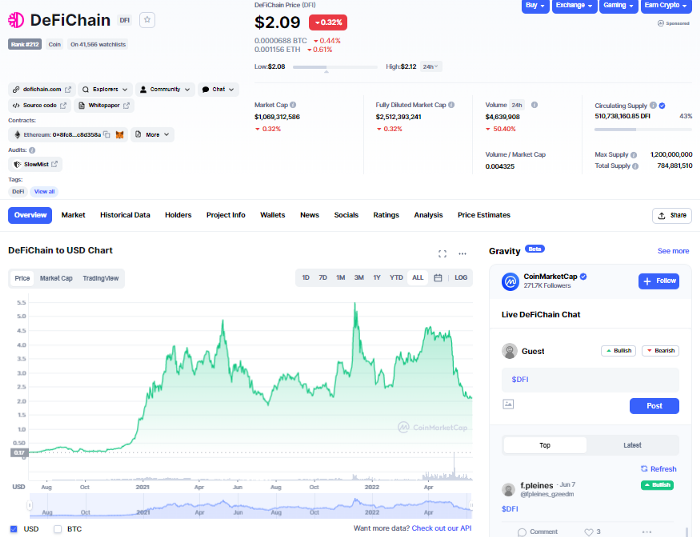
Task: Open Total Supply info icon
Action: (635, 166)
